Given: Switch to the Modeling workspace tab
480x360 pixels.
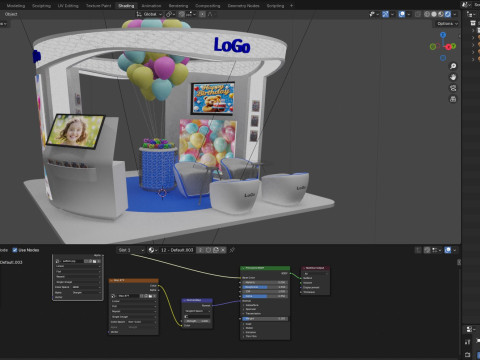Looking at the screenshot, I should point(16,6).
